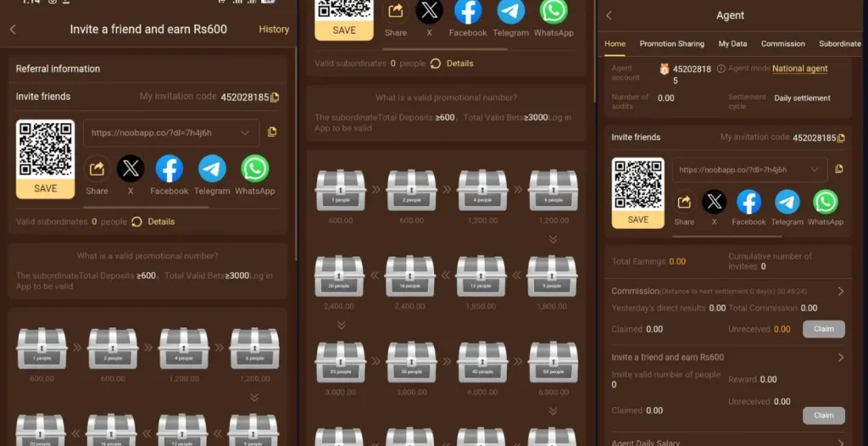Viewport: 868px width, 446px height.
Task: Tap the 40 people chest on the middle screen
Action: [x=482, y=362]
